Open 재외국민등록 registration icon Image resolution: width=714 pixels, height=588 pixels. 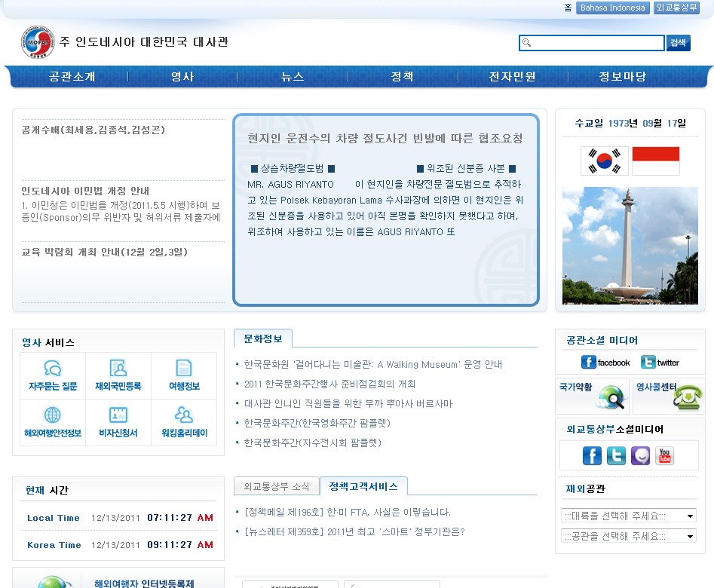(x=118, y=375)
